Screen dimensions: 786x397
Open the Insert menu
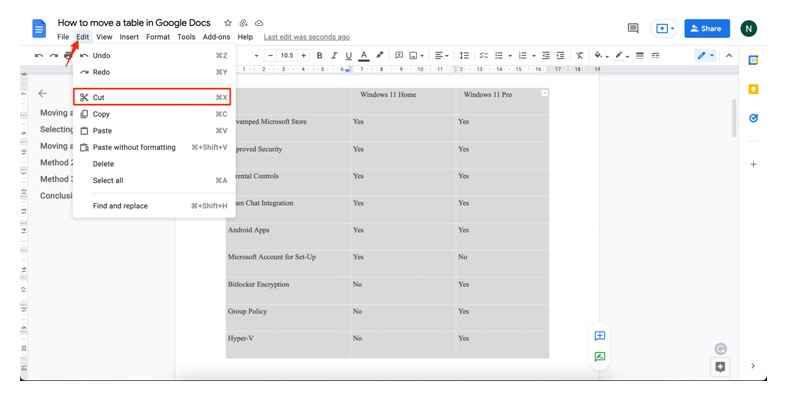tap(129, 37)
